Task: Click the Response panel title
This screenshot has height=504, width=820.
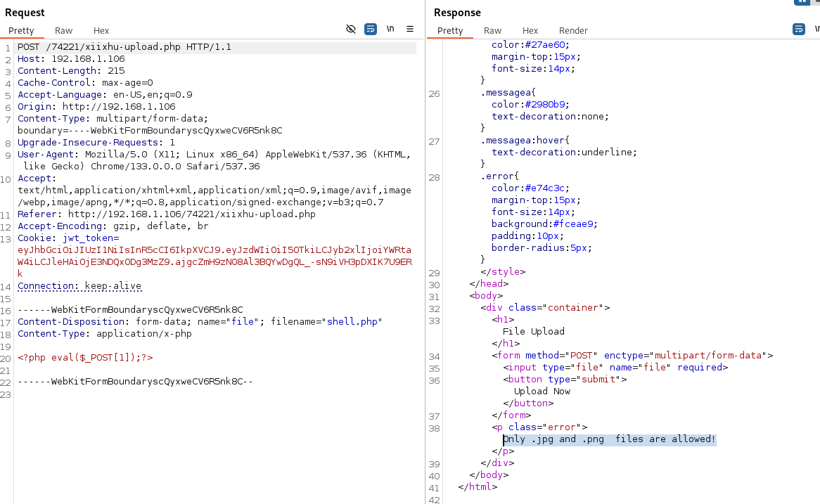Action: (457, 13)
